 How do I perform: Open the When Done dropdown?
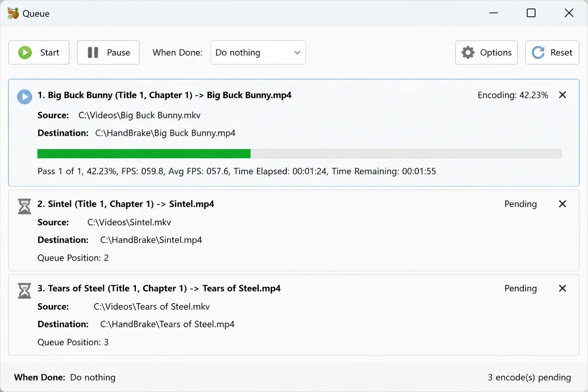[x=258, y=52]
